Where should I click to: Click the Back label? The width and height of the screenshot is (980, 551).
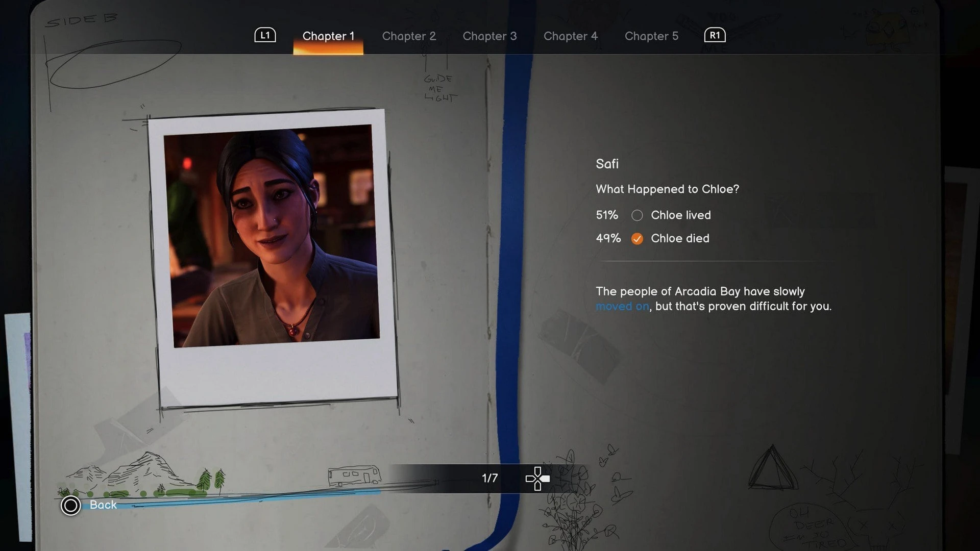[x=103, y=505]
